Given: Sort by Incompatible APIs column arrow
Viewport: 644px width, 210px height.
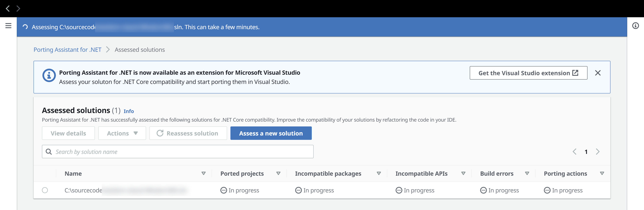Looking at the screenshot, I should (x=463, y=173).
